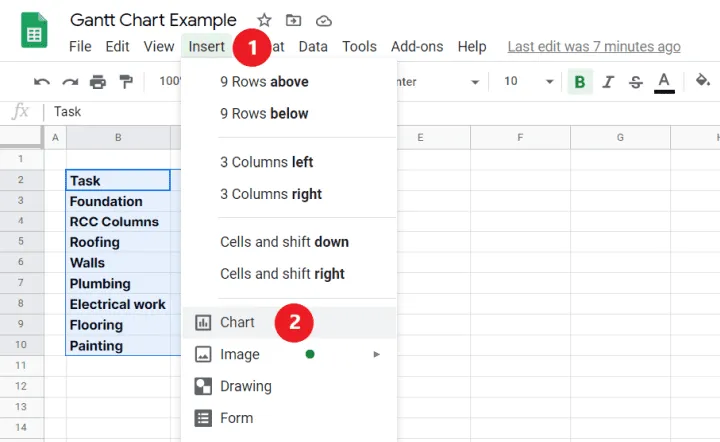The image size is (720, 442).
Task: Open the View menu
Action: click(x=158, y=46)
